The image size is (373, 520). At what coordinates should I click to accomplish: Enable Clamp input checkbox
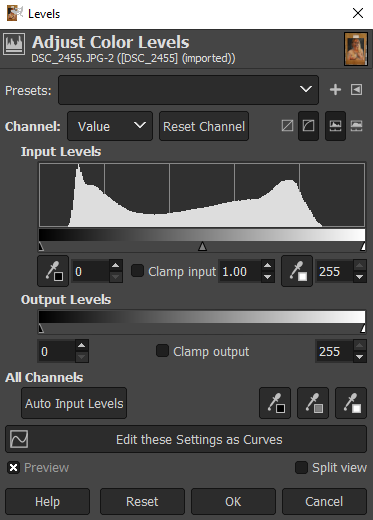click(x=137, y=271)
